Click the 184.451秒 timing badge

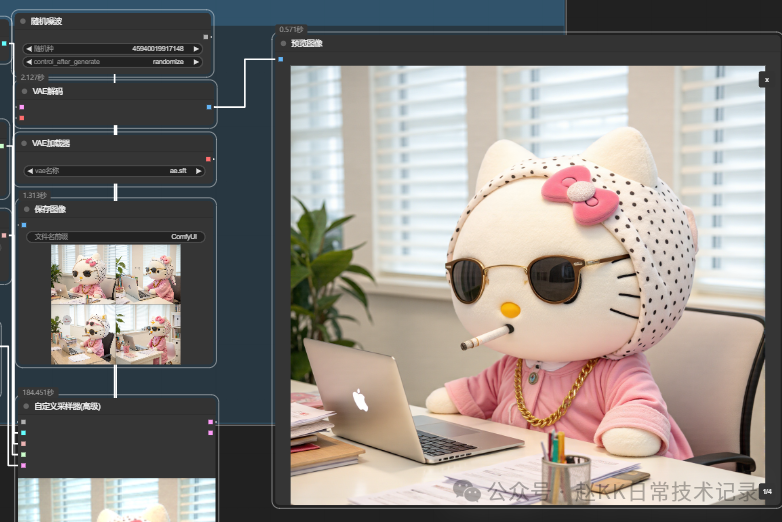tap(38, 392)
